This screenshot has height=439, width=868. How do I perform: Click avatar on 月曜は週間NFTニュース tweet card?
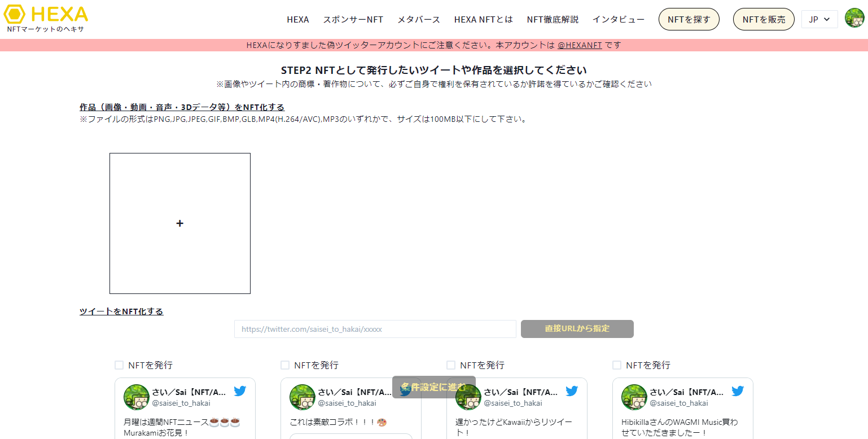tap(136, 397)
